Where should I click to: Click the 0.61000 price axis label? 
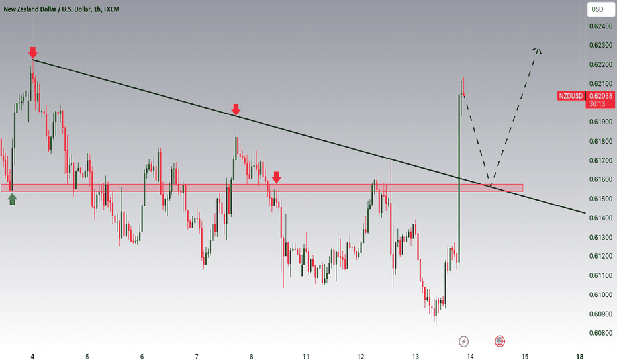coord(601,295)
